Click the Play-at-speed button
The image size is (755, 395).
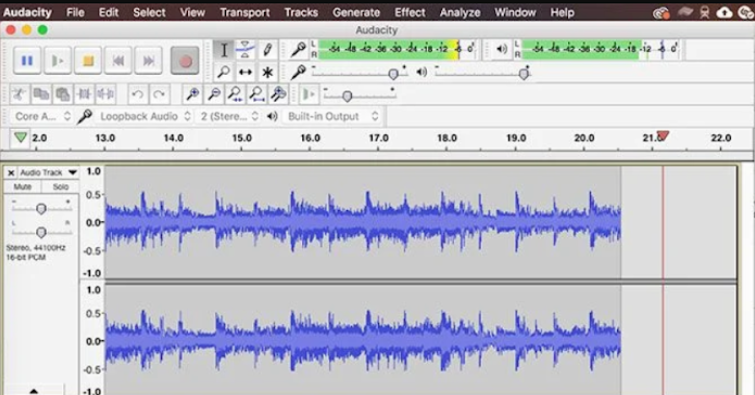[309, 94]
